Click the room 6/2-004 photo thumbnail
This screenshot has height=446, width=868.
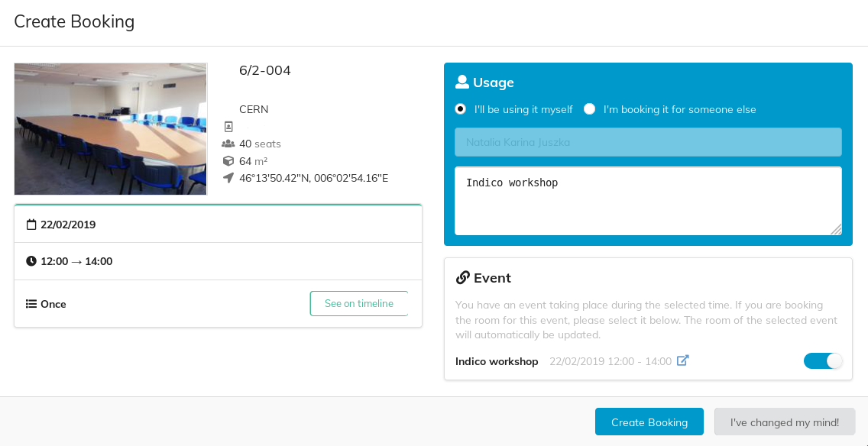click(x=111, y=129)
